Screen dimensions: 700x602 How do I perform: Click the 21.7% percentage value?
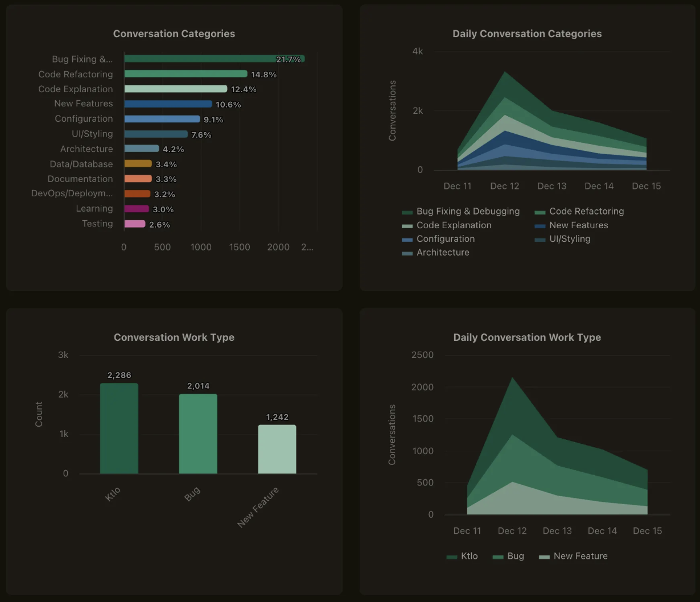(289, 59)
